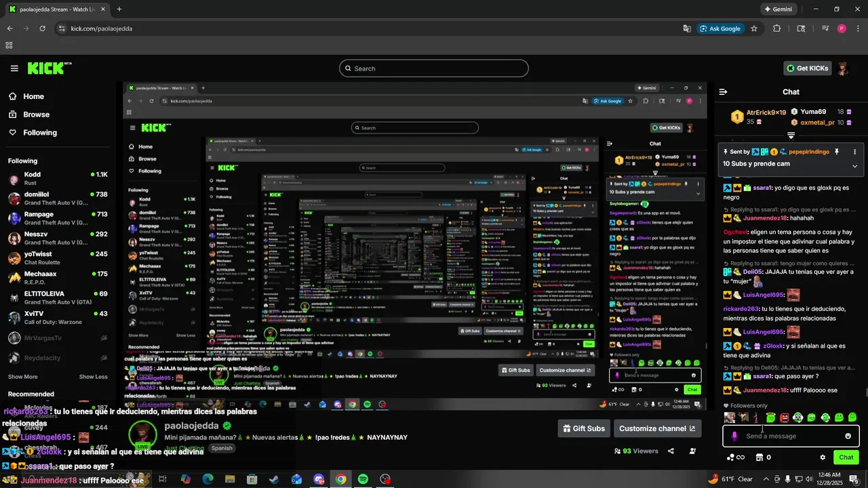Expand the pinned message chevron
Viewport: 868px width, 488px height.
click(854, 165)
